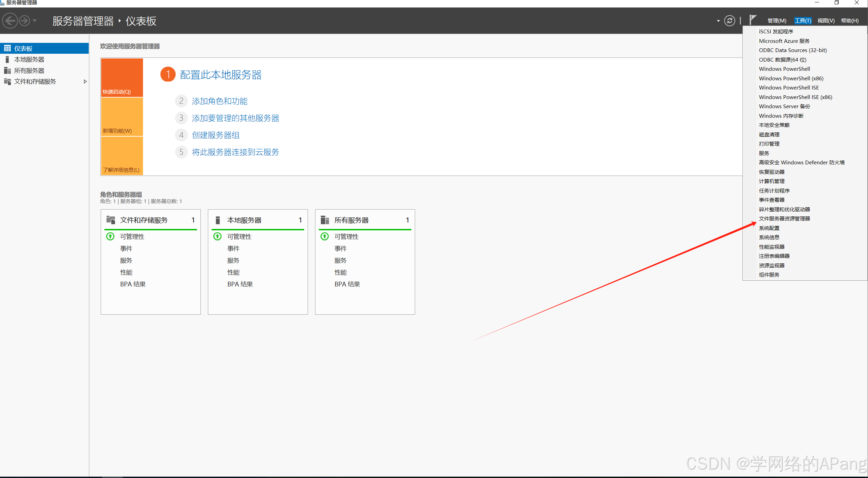
Task: Select Local Server in left sidebar
Action: [x=29, y=60]
